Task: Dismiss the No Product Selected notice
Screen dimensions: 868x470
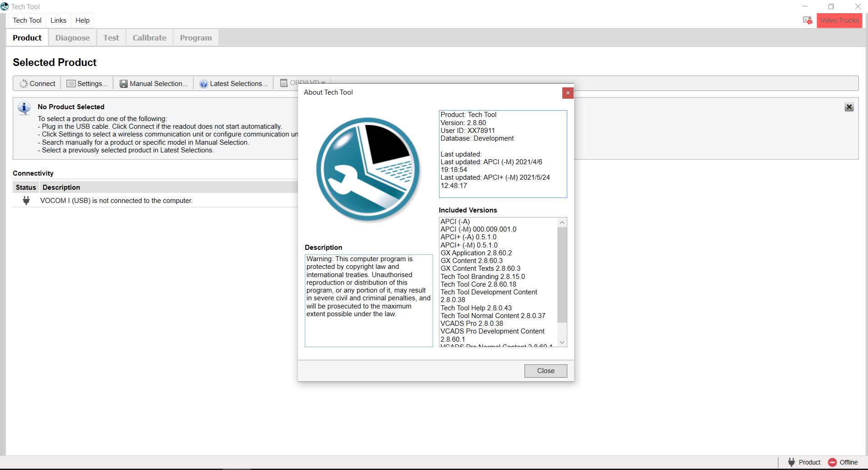Action: [850, 107]
